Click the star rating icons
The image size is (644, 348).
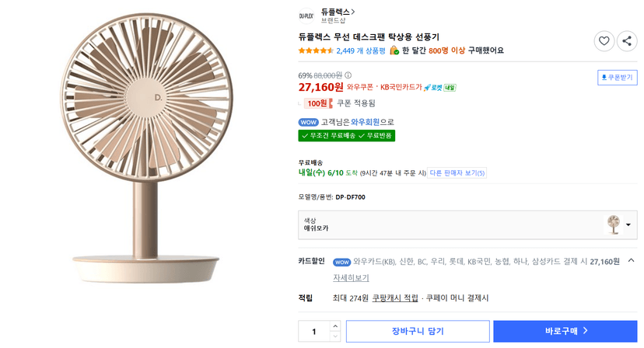click(x=316, y=51)
